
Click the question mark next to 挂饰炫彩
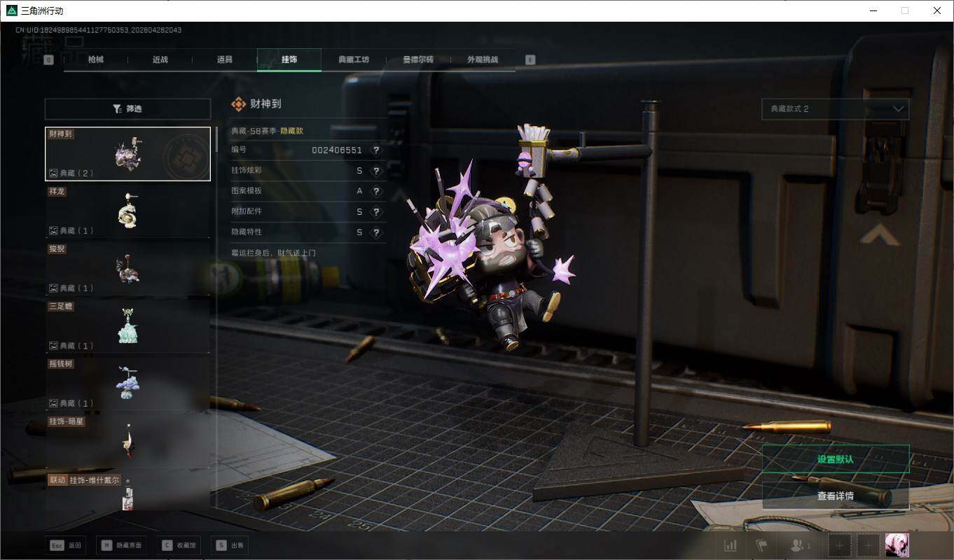[x=377, y=171]
